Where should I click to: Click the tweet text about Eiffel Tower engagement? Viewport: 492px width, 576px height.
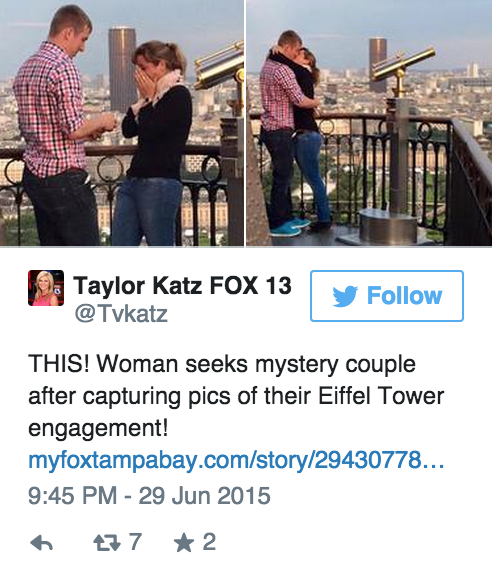pos(236,396)
